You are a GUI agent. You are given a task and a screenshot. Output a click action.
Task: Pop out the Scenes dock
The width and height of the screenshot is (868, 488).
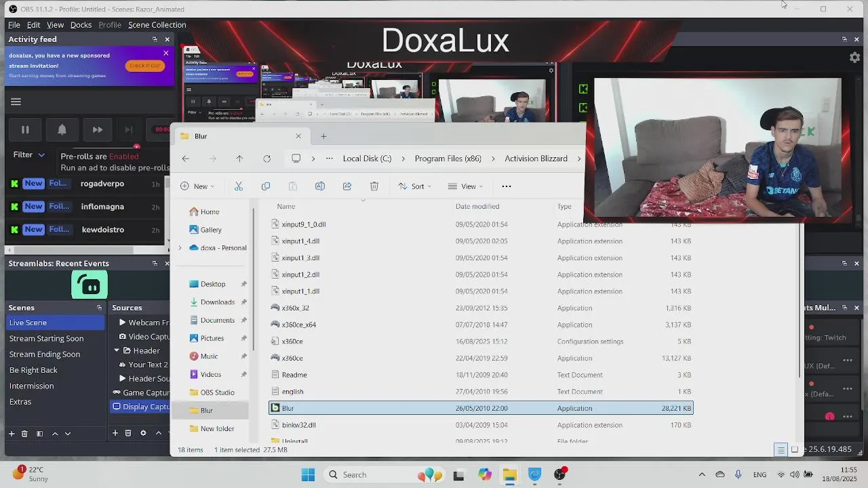coord(99,308)
